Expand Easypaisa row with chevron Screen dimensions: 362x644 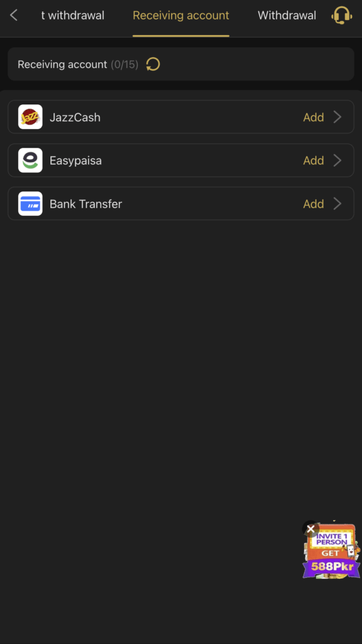(337, 160)
